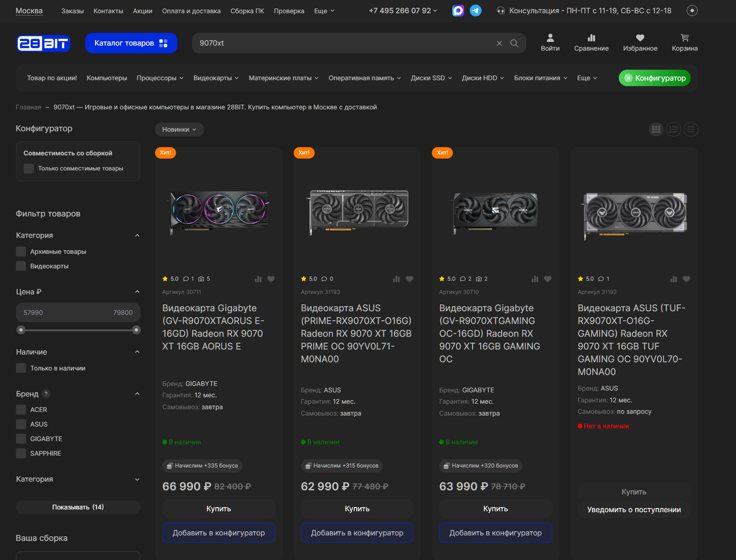Go to Компьютеры section
Image resolution: width=736 pixels, height=560 pixels.
(107, 78)
